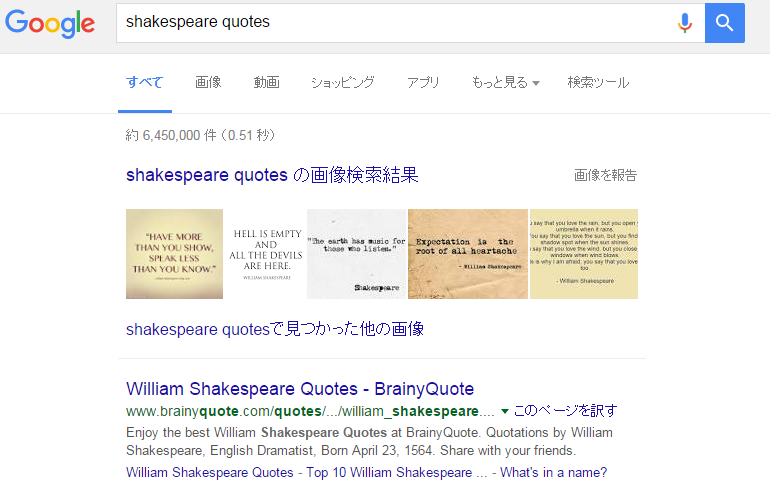Screen dimensions: 770x492
Task: Open shakespeare quotes の画像検索結果 link
Action: pos(272,175)
